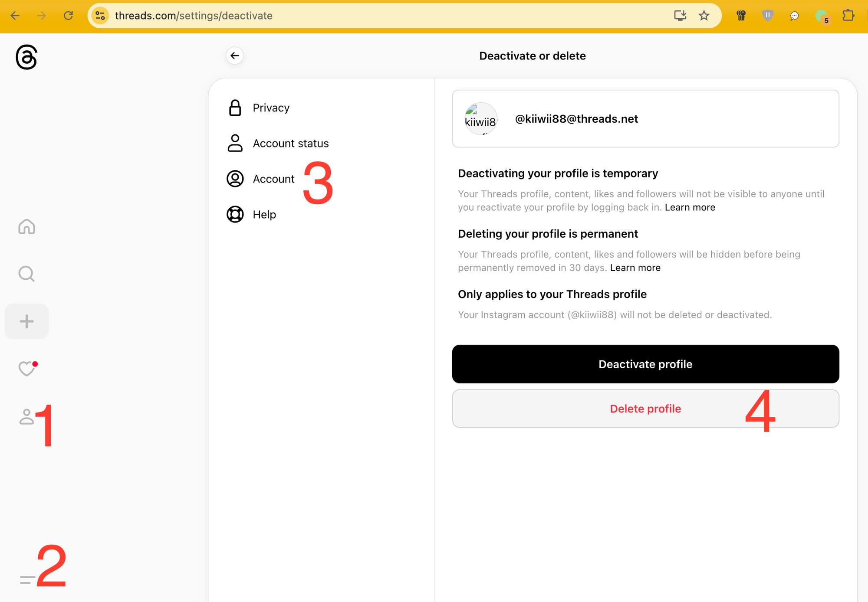Open the shield extension icon

(768, 16)
